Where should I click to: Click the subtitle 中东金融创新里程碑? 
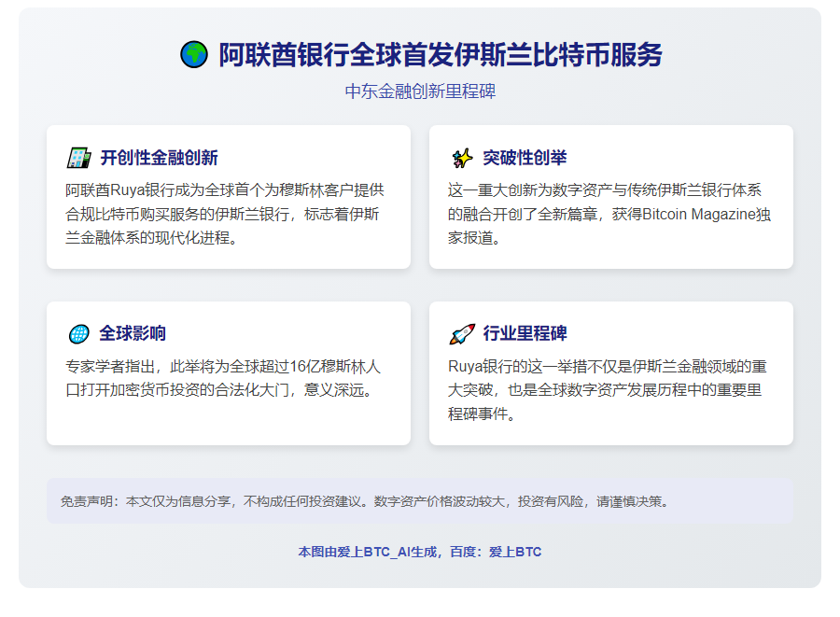pyautogui.click(x=420, y=91)
